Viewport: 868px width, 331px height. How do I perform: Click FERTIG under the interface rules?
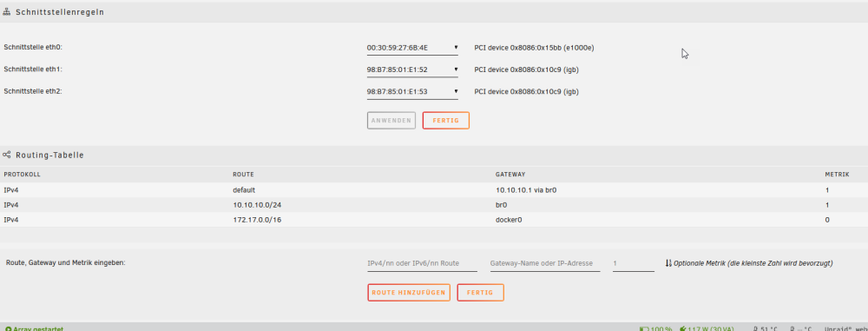pos(445,120)
